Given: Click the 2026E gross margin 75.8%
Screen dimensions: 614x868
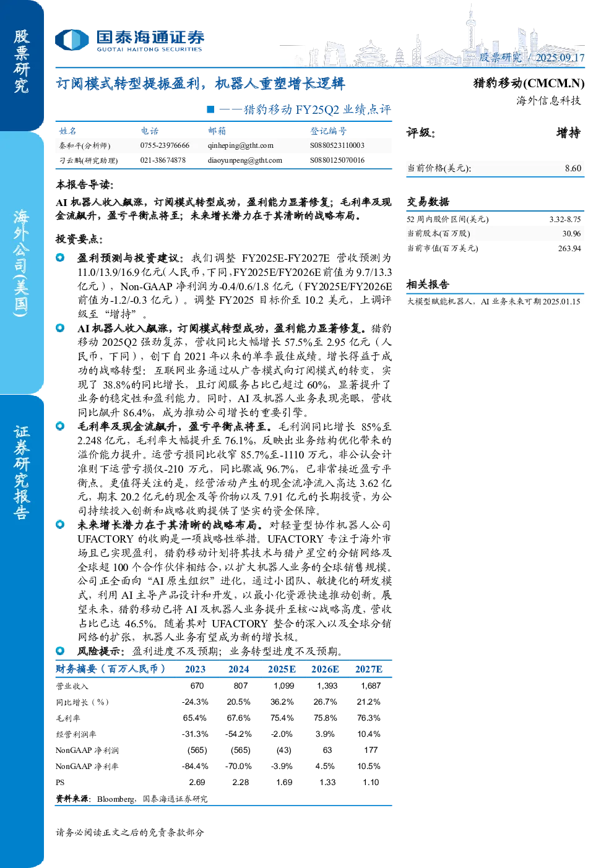Looking at the screenshot, I should coord(325,718).
